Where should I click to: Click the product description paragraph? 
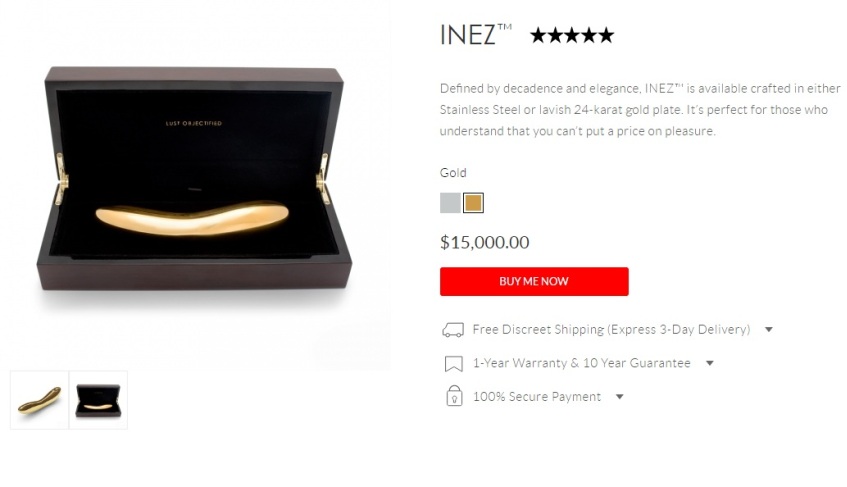pyautogui.click(x=640, y=110)
